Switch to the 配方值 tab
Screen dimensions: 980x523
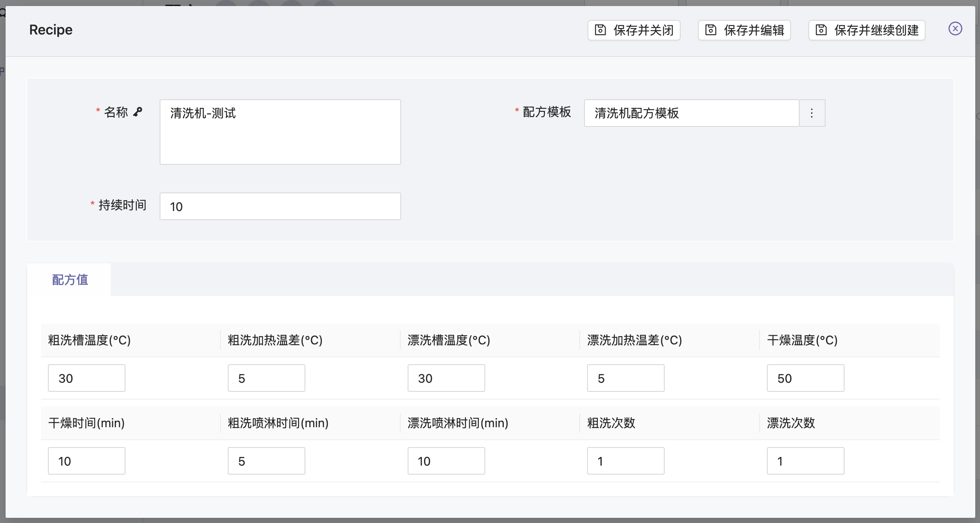coord(70,280)
